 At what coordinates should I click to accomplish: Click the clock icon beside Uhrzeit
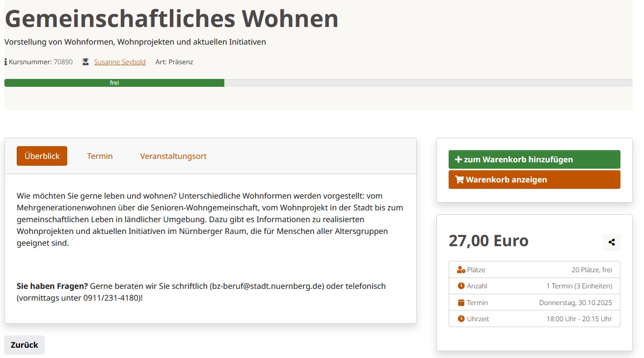coord(461,319)
